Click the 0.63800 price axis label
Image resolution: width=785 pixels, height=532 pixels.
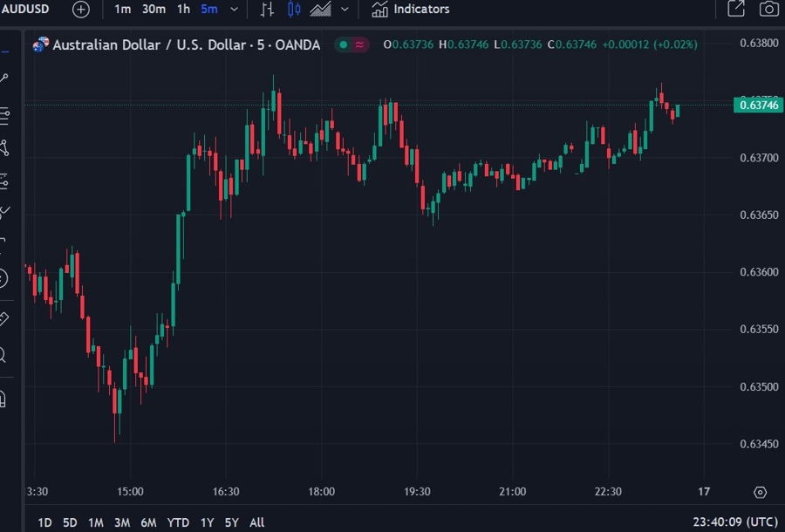(x=760, y=43)
